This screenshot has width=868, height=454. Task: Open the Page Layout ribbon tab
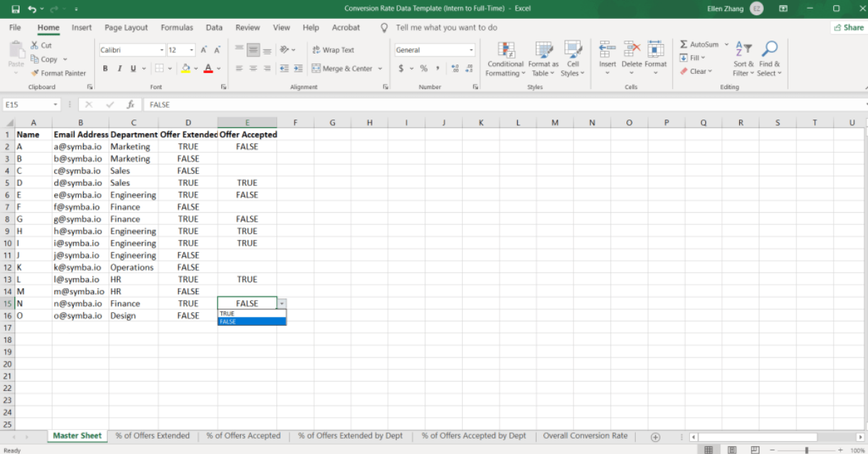126,28
